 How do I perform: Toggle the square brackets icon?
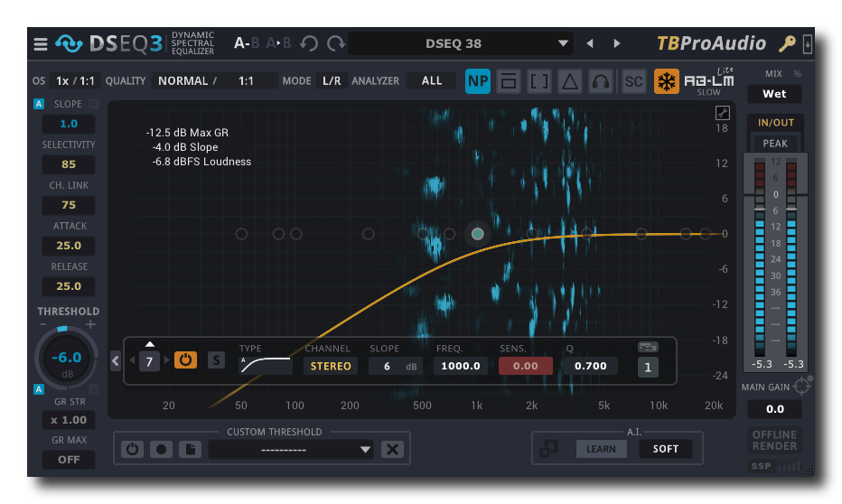pyautogui.click(x=538, y=81)
